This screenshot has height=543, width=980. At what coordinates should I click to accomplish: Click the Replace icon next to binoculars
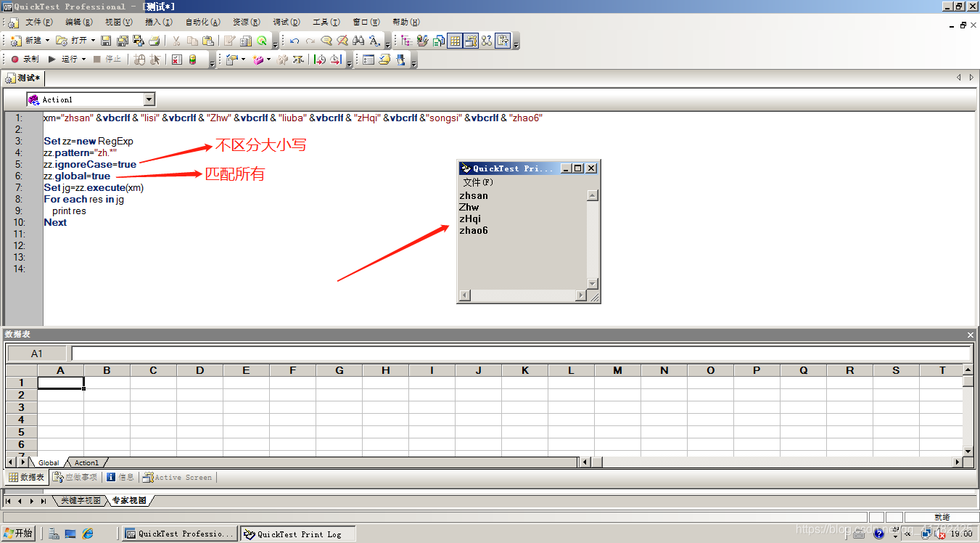374,41
